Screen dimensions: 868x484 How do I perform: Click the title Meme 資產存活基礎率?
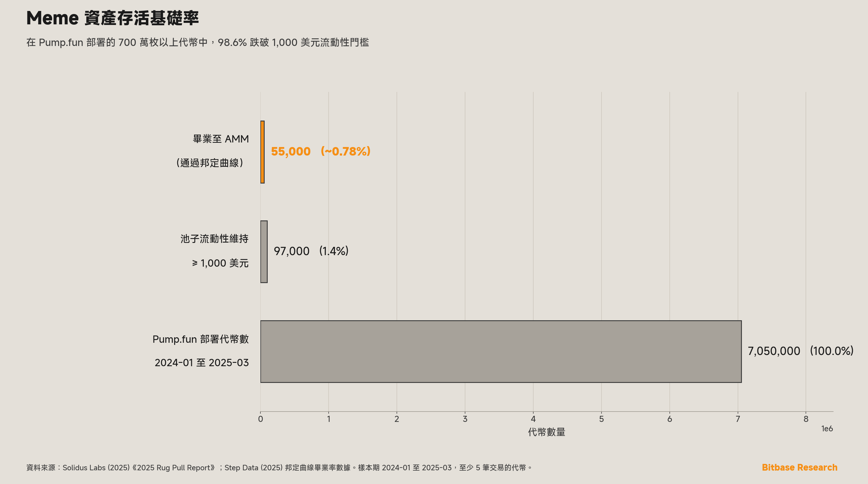pyautogui.click(x=113, y=18)
